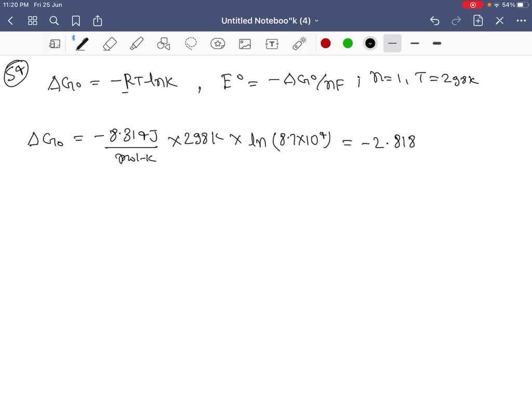Undo the last stroke
The height and width of the screenshot is (399, 532).
435,21
